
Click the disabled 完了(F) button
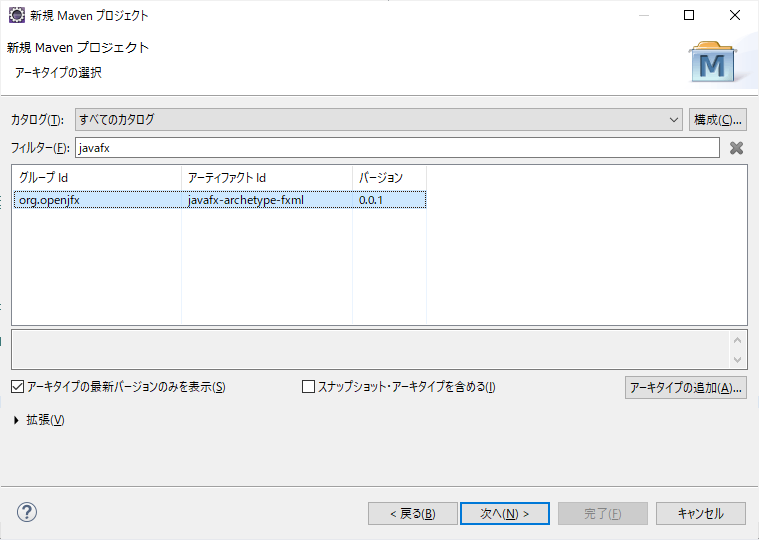pyautogui.click(x=603, y=513)
